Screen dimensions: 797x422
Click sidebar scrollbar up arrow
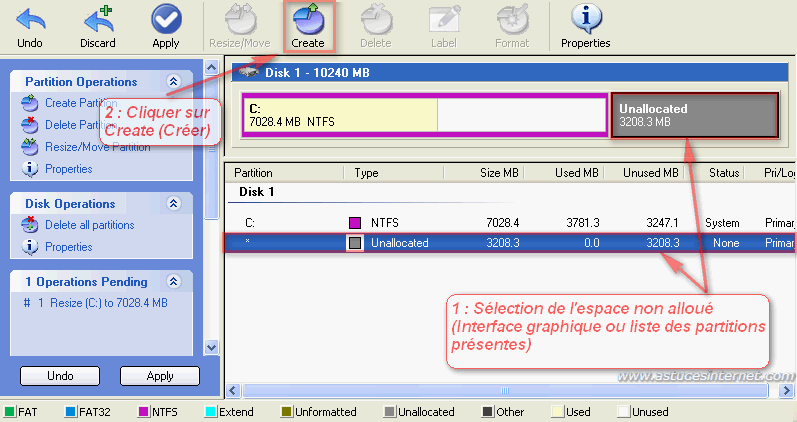click(x=211, y=67)
